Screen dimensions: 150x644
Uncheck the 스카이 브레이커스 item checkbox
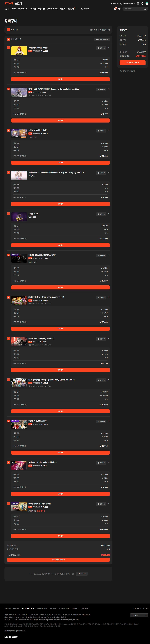click(9, 338)
